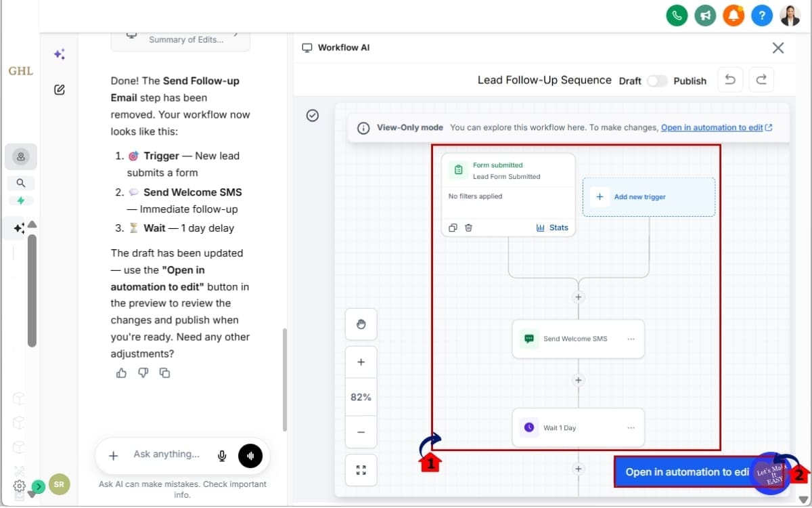
Task: Click the GHL logo
Action: click(20, 70)
